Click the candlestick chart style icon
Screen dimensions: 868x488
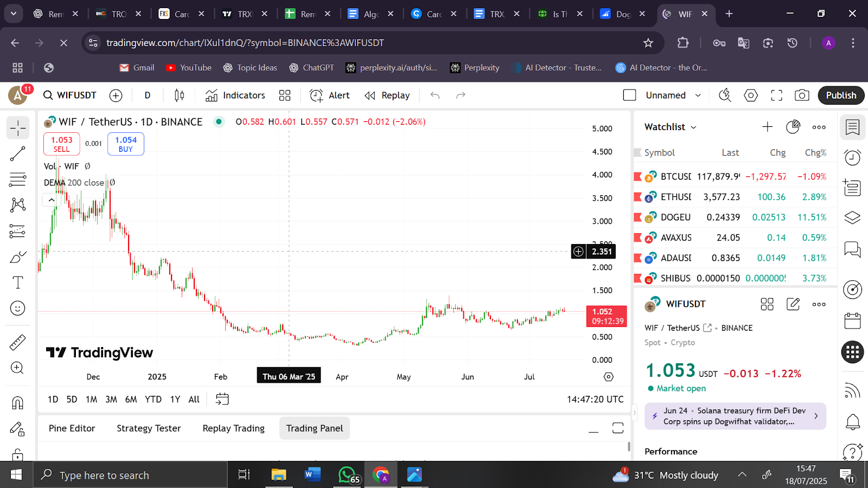[179, 95]
